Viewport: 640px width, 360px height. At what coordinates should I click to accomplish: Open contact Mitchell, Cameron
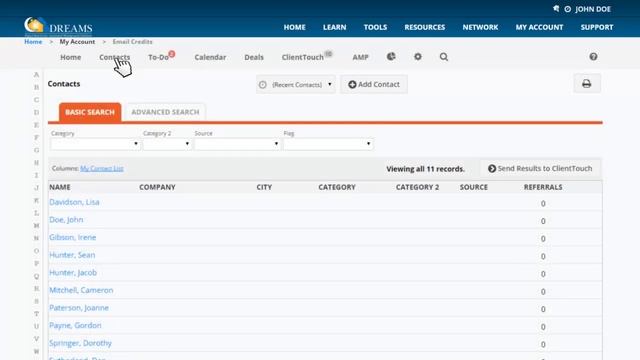pyautogui.click(x=81, y=290)
